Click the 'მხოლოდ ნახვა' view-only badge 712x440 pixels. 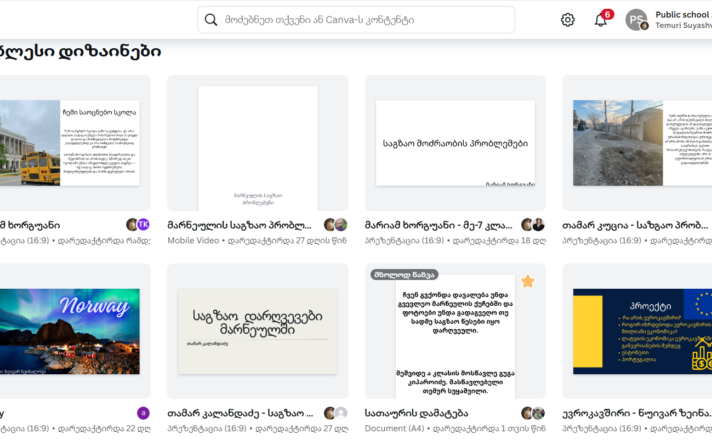(x=404, y=275)
